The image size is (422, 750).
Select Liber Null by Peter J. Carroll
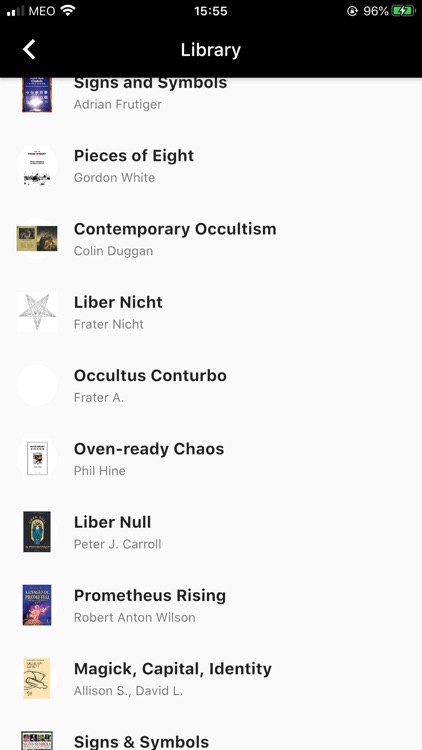(211, 531)
